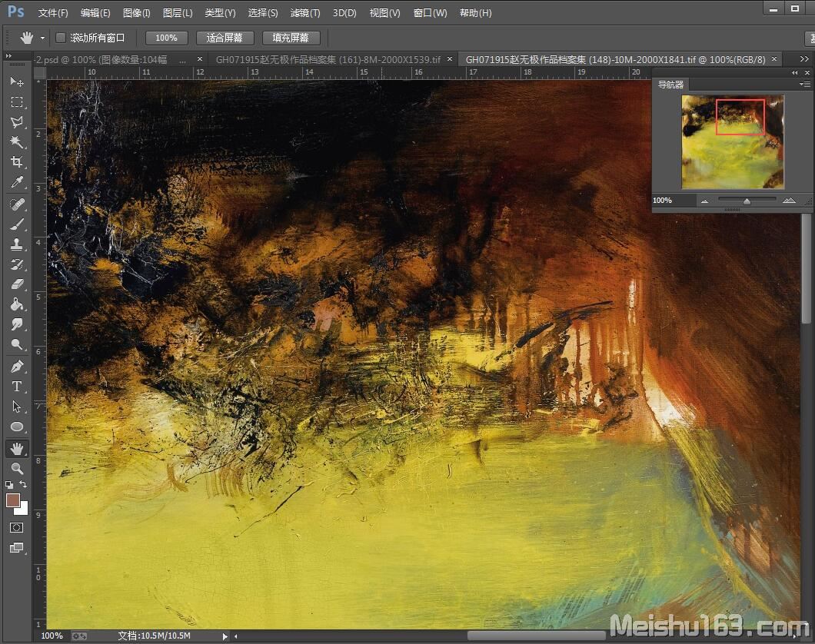Change the screen mode
815x644 pixels.
(x=17, y=548)
